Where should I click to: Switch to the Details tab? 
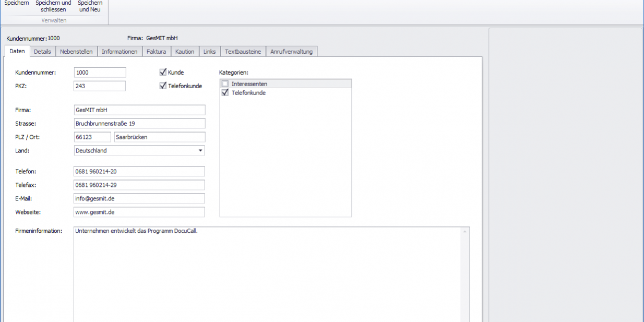(x=42, y=52)
